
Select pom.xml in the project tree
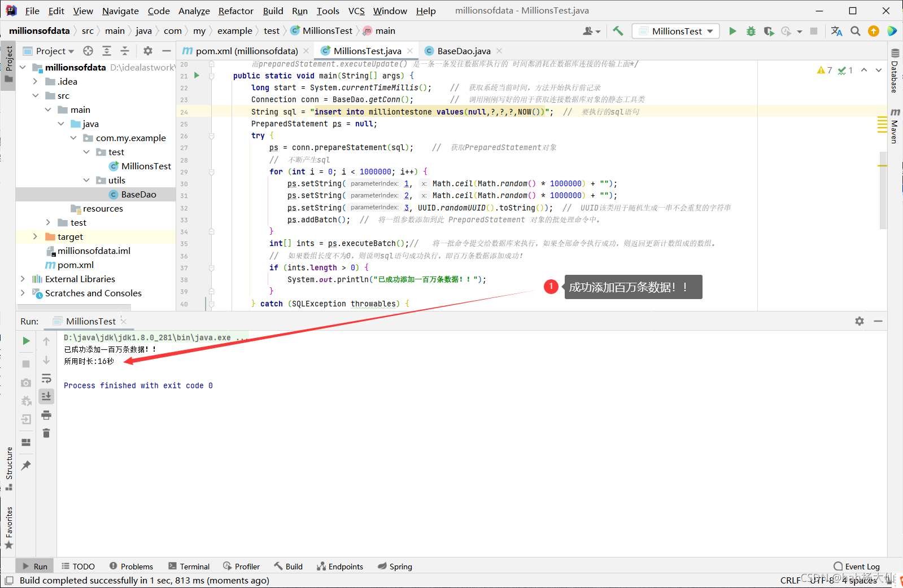click(x=75, y=265)
